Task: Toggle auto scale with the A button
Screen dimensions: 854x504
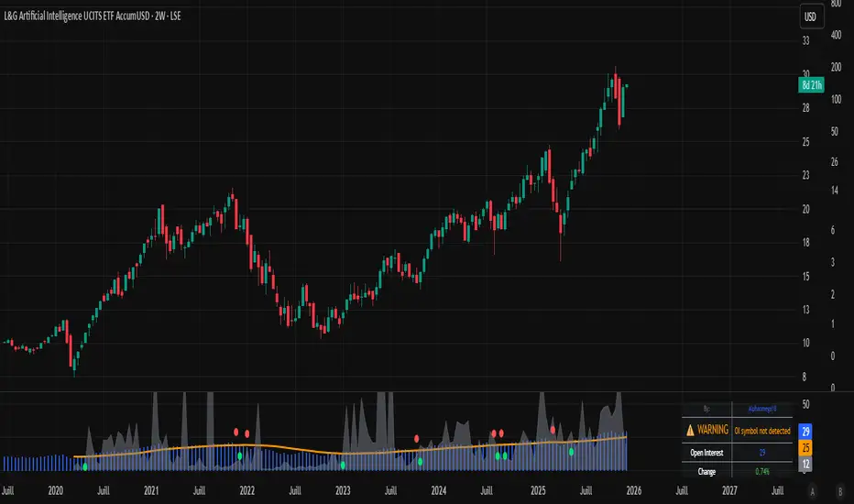Action: pos(812,492)
